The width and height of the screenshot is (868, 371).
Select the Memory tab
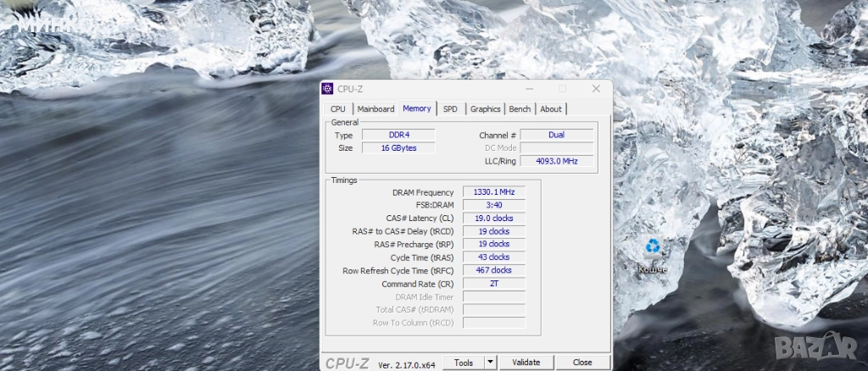[416, 108]
